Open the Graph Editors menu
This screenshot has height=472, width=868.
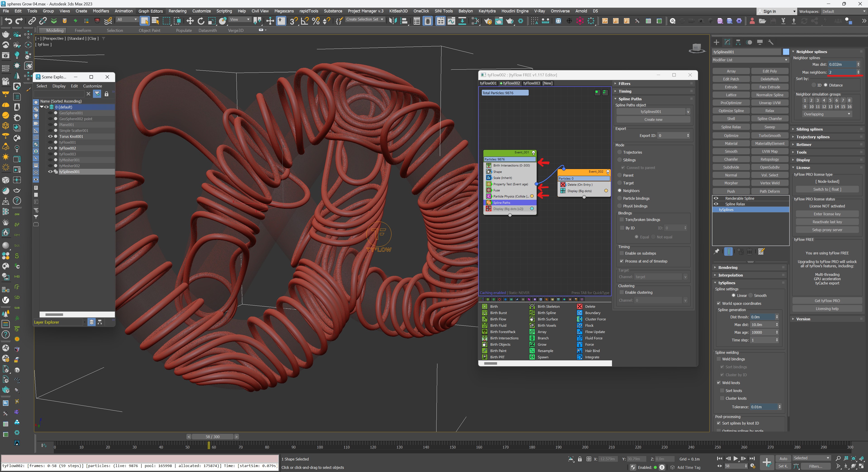point(151,11)
